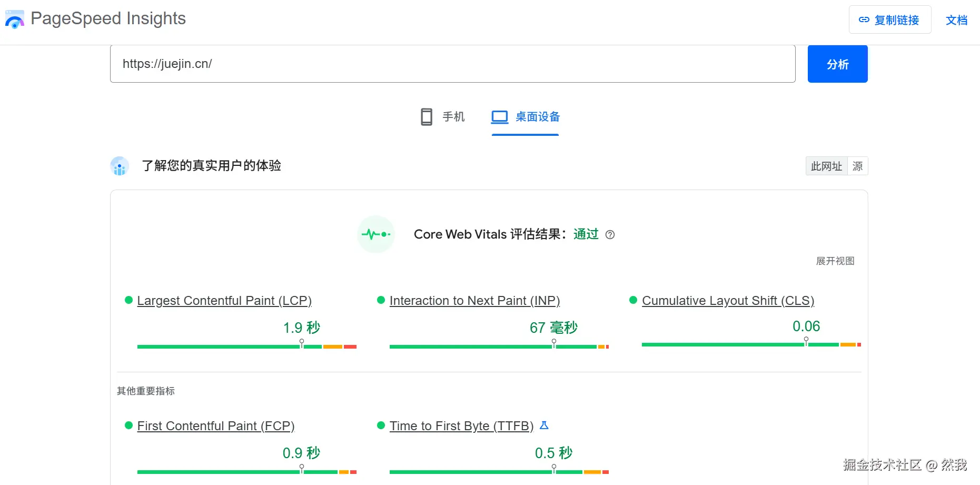980x485 pixels.
Task: Switch to 此网址 data view
Action: click(x=827, y=166)
